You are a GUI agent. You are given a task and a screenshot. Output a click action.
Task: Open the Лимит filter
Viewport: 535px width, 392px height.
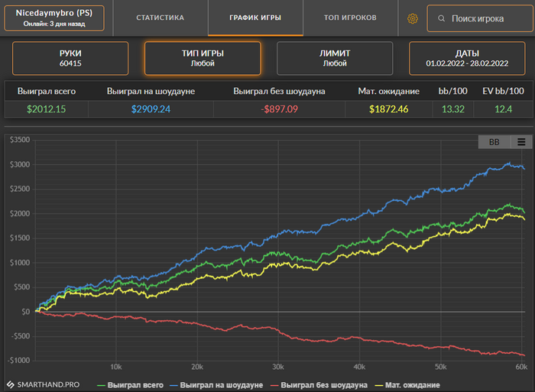[335, 58]
